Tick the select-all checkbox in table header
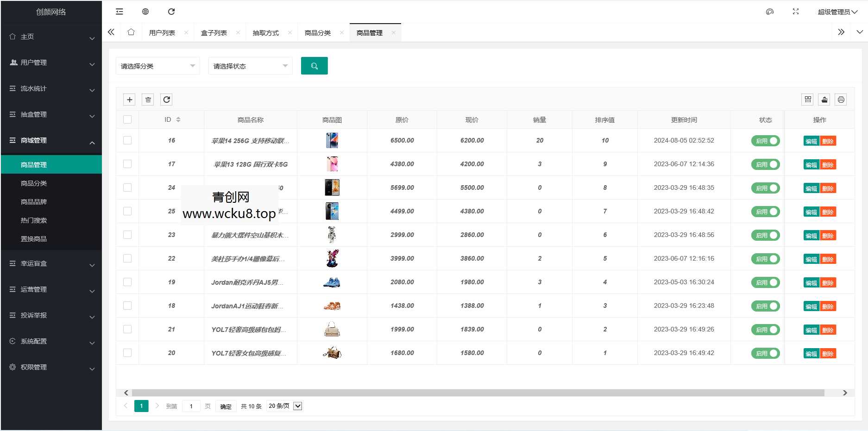 click(x=127, y=119)
